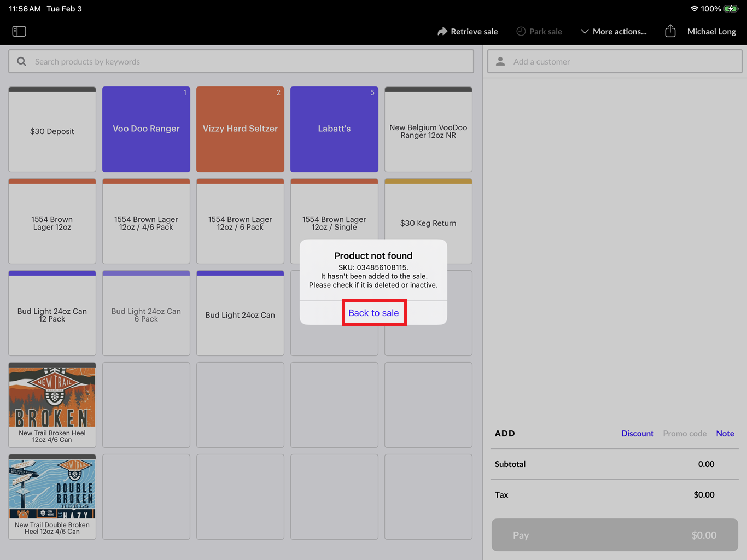Open the Michael Long user menu

pyautogui.click(x=711, y=32)
